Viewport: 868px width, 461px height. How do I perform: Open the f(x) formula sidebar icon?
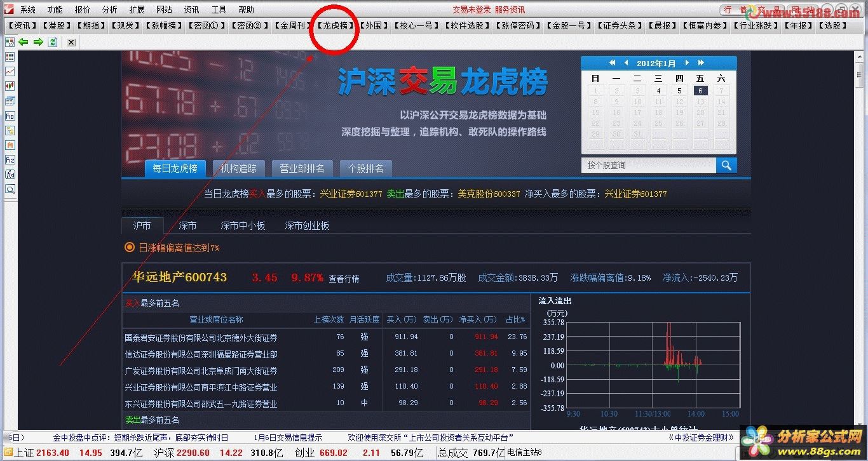10,175
